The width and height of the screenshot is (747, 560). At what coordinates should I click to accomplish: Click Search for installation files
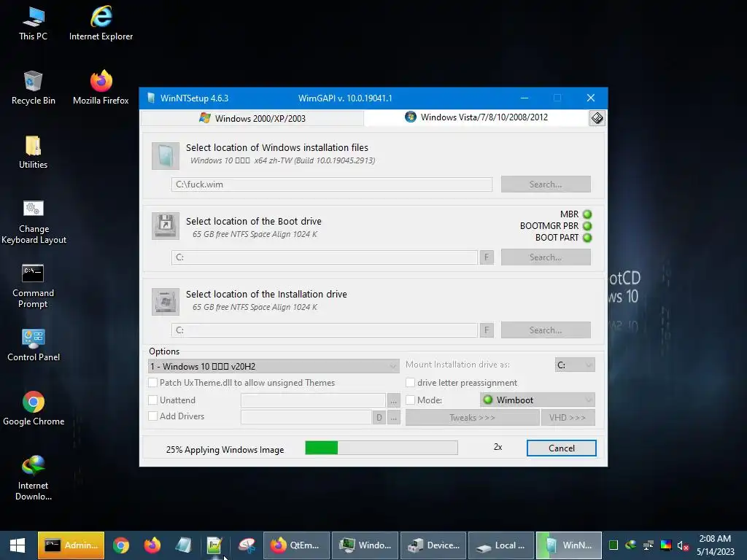point(546,184)
